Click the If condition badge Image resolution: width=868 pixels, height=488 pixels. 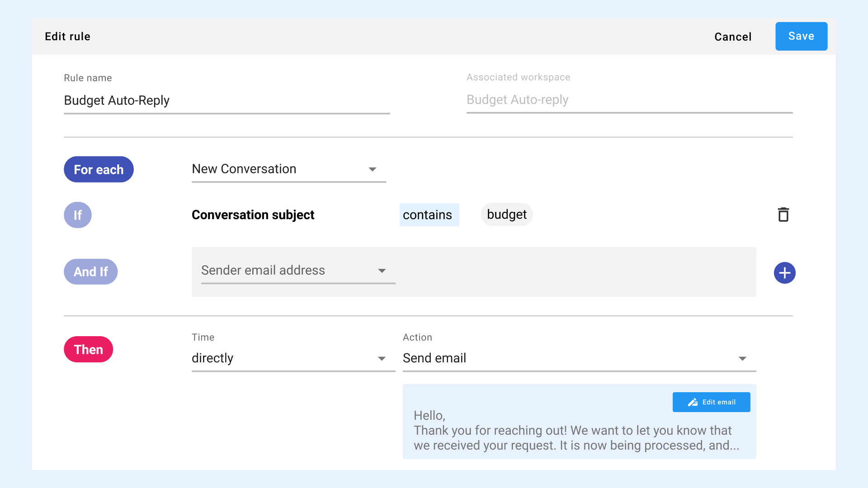tap(77, 215)
